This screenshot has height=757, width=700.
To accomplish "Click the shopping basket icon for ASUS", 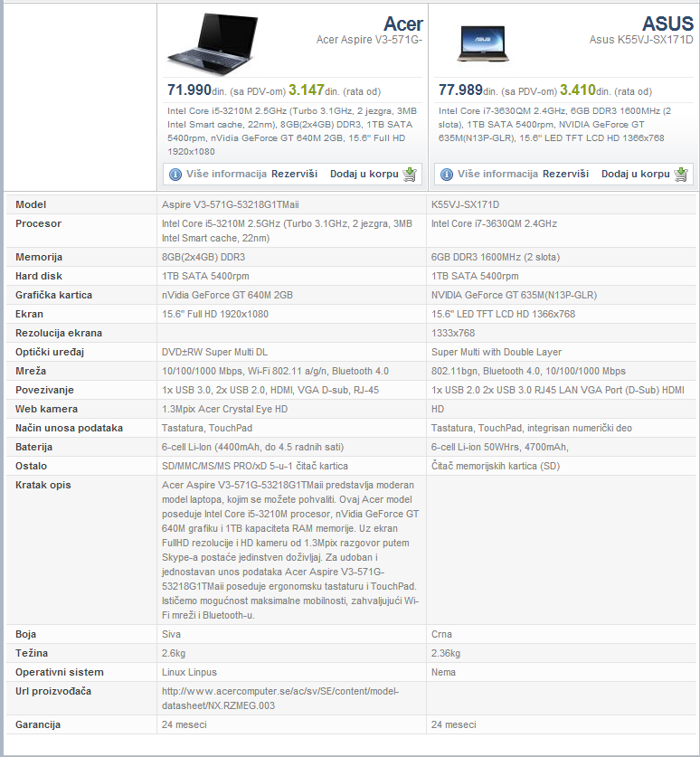I will coord(681,175).
